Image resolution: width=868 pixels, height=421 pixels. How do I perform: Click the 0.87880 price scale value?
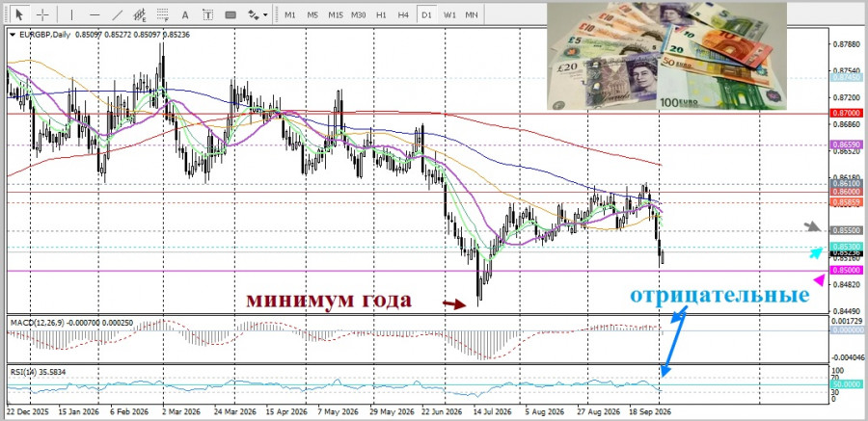point(847,44)
